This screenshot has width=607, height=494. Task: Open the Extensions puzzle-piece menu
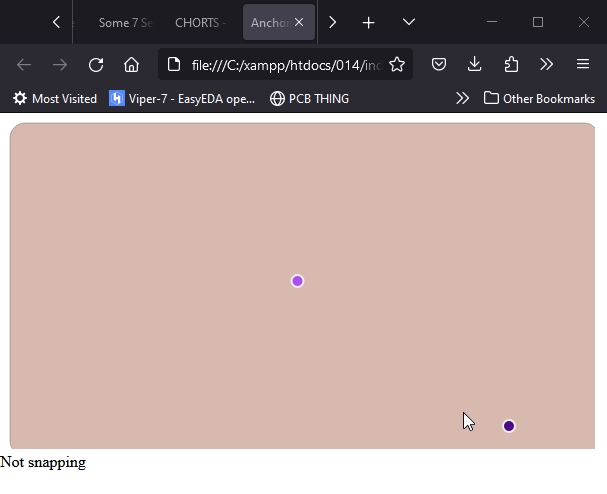[511, 64]
